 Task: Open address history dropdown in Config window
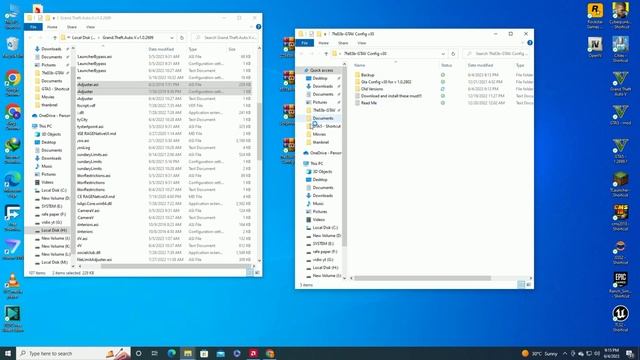[x=443, y=53]
